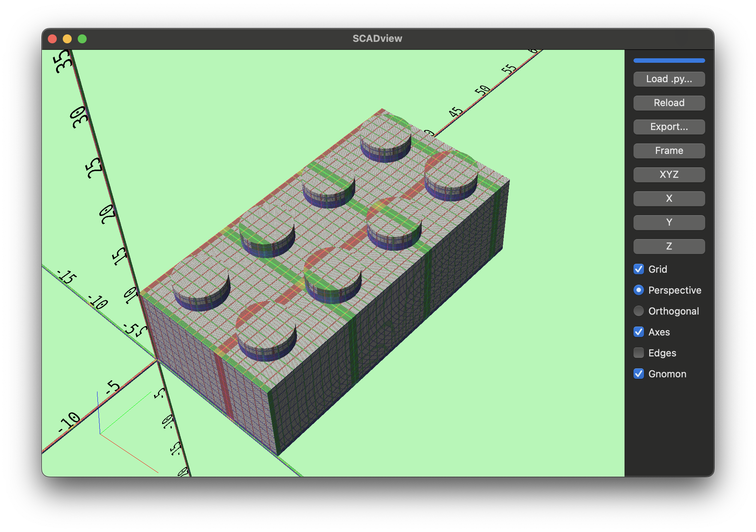The width and height of the screenshot is (756, 532).
Task: Click the SCADview title bar
Action: click(x=377, y=38)
